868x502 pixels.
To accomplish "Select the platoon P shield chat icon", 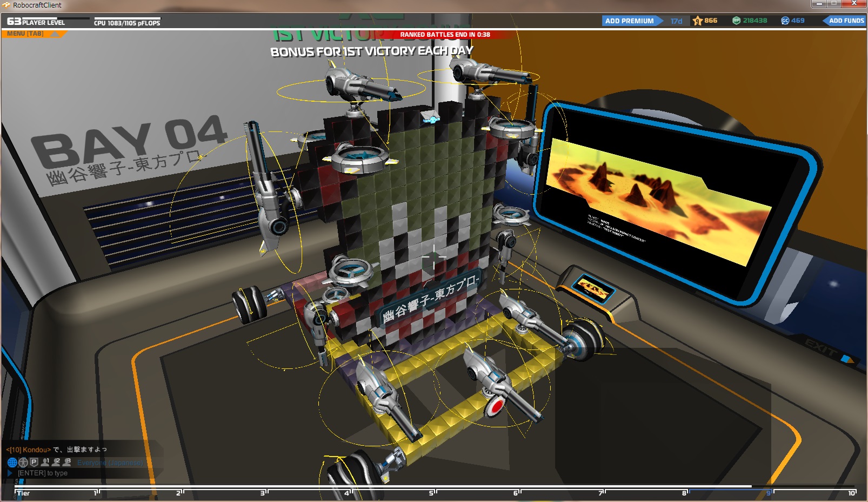I will coord(34,462).
